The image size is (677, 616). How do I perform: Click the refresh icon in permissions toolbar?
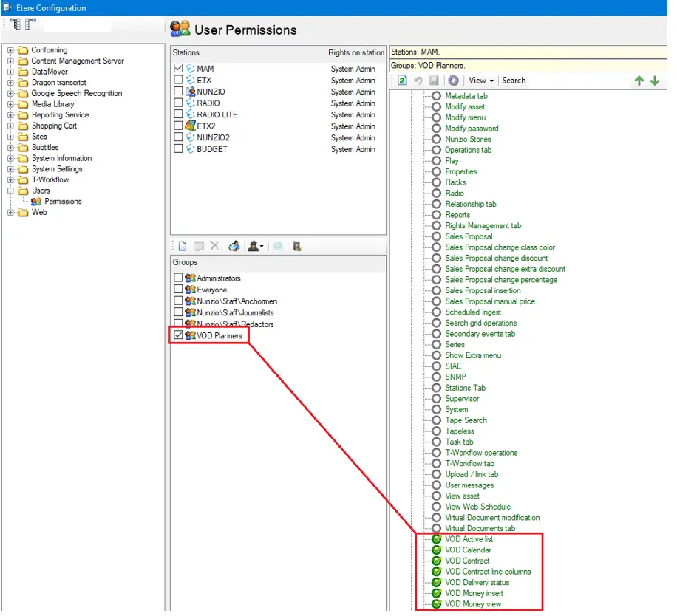(x=403, y=81)
